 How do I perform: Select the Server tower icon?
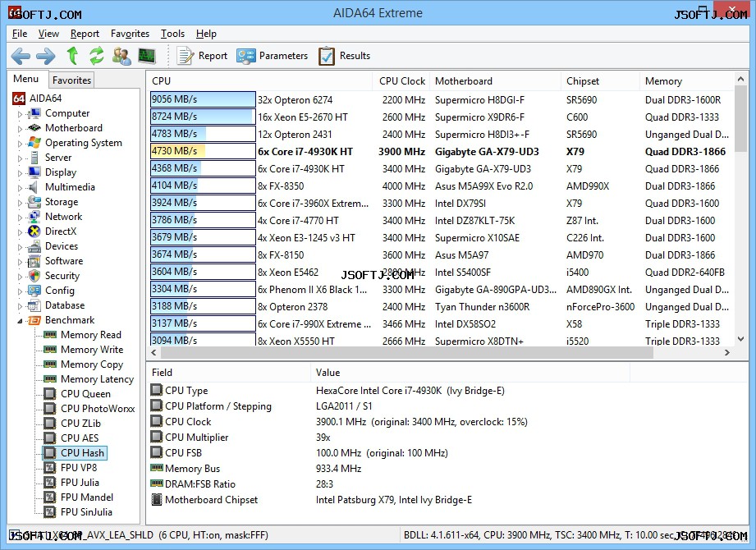tap(34, 158)
